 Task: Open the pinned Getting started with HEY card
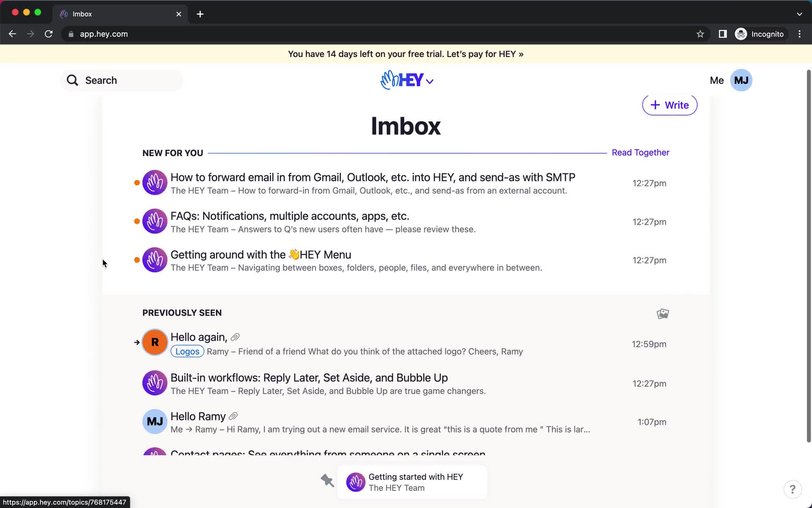[412, 482]
